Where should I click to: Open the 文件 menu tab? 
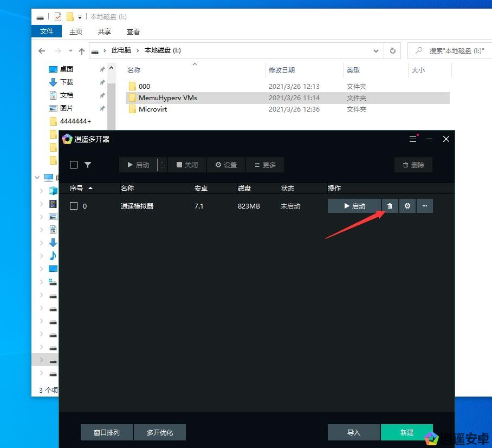pos(47,31)
